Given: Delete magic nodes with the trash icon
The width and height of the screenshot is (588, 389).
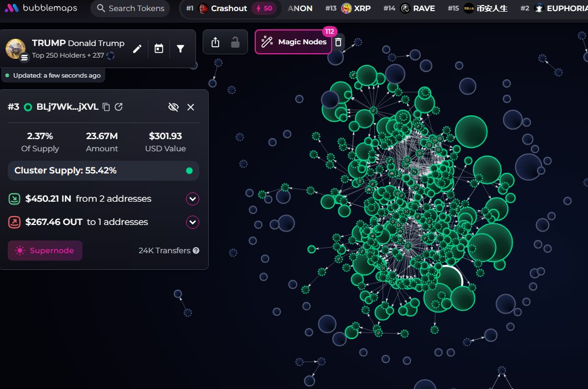Looking at the screenshot, I should point(339,42).
